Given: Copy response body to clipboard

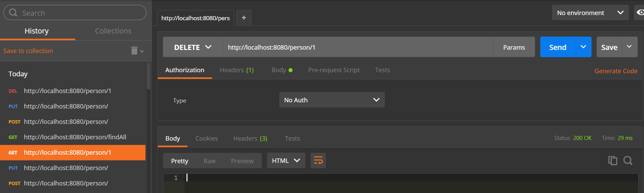Looking at the screenshot, I should click(613, 160).
